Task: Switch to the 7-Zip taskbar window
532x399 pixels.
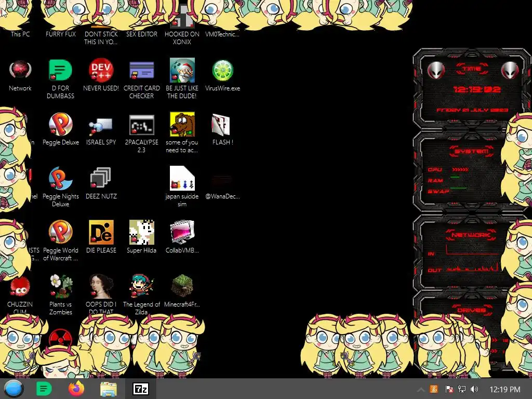Action: 141,389
